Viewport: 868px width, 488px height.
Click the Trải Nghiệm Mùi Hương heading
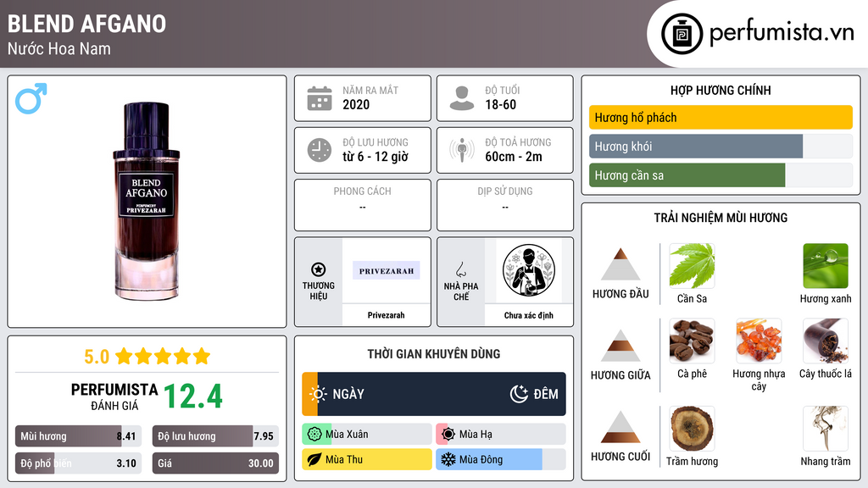[721, 218]
